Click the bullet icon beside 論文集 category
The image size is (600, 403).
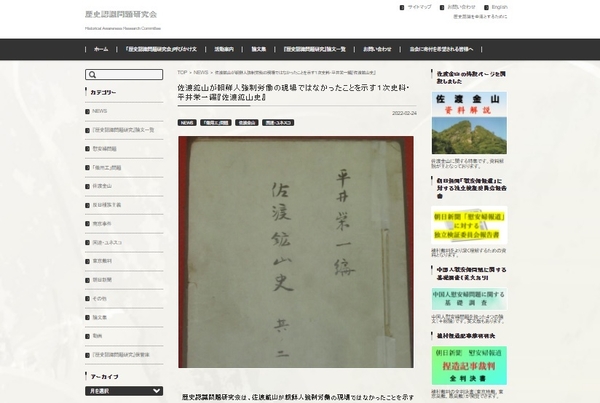[x=87, y=318]
